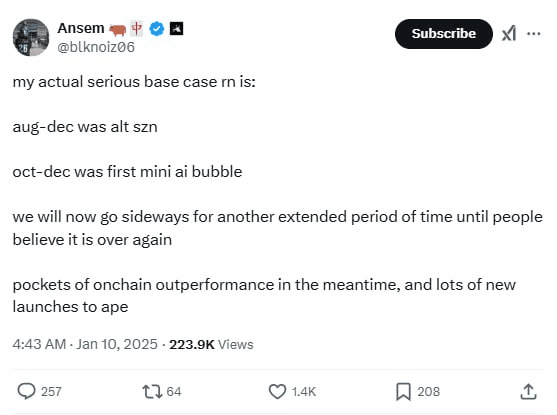557x415 pixels.
Task: Click the reply speech bubble icon
Action: click(x=26, y=391)
